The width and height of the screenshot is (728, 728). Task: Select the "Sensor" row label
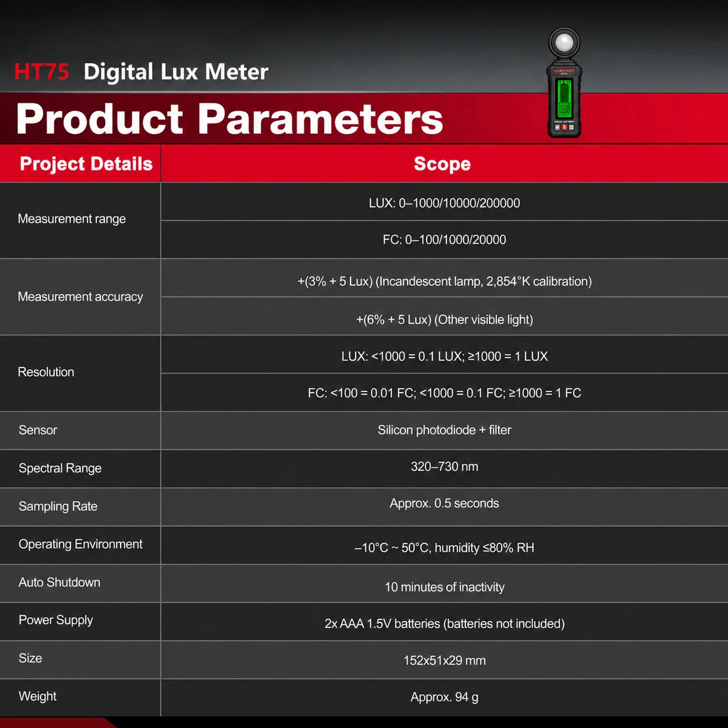(38, 430)
